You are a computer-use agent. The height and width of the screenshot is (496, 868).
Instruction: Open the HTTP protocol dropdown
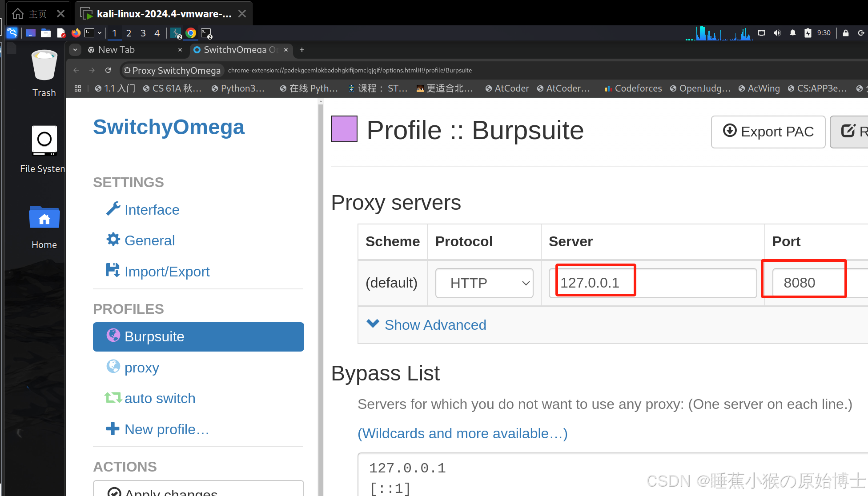pos(484,283)
